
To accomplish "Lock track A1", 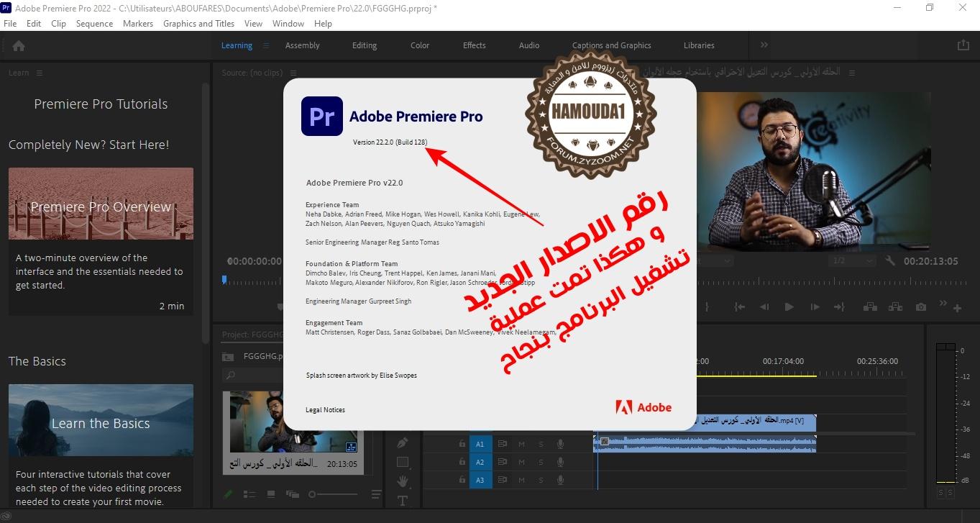I will point(462,444).
